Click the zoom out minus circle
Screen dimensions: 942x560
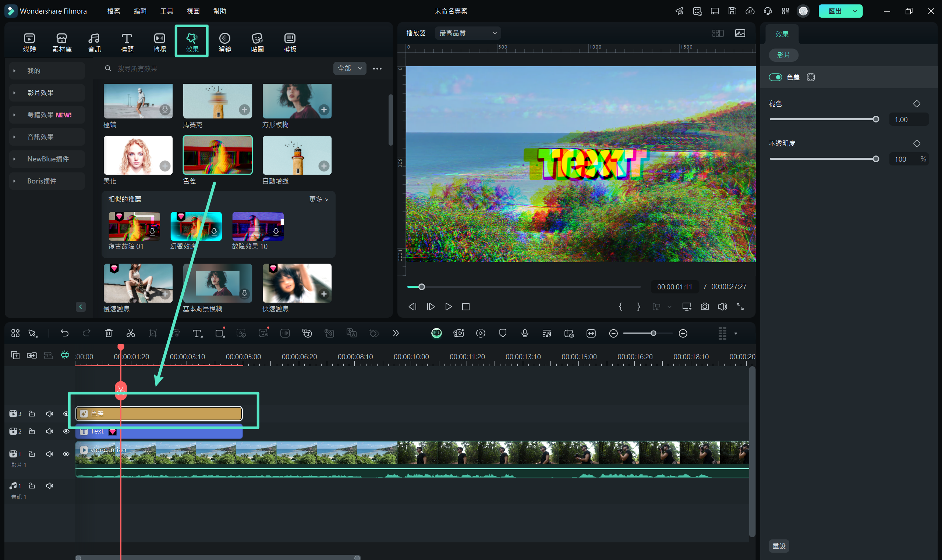pos(613,333)
